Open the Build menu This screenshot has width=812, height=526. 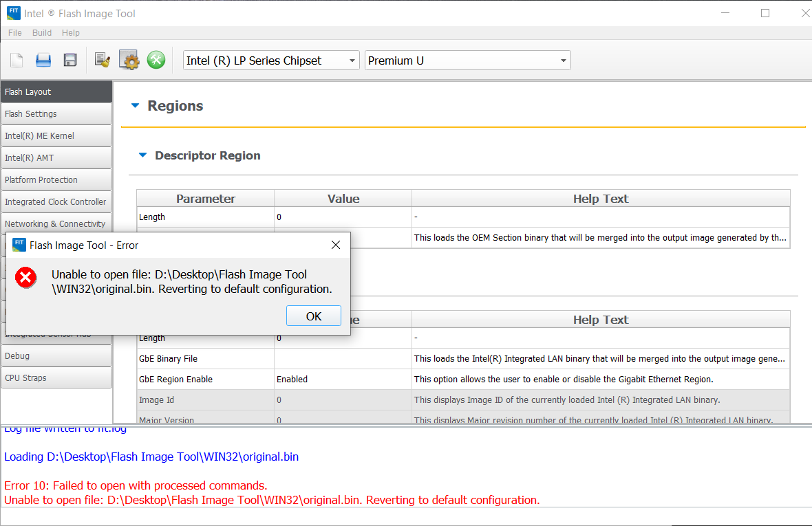click(42, 32)
